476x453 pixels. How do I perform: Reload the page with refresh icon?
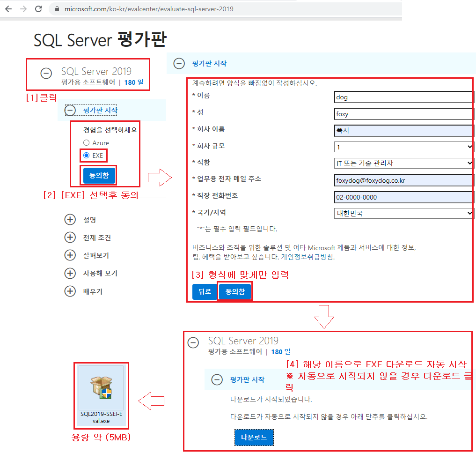[x=38, y=9]
